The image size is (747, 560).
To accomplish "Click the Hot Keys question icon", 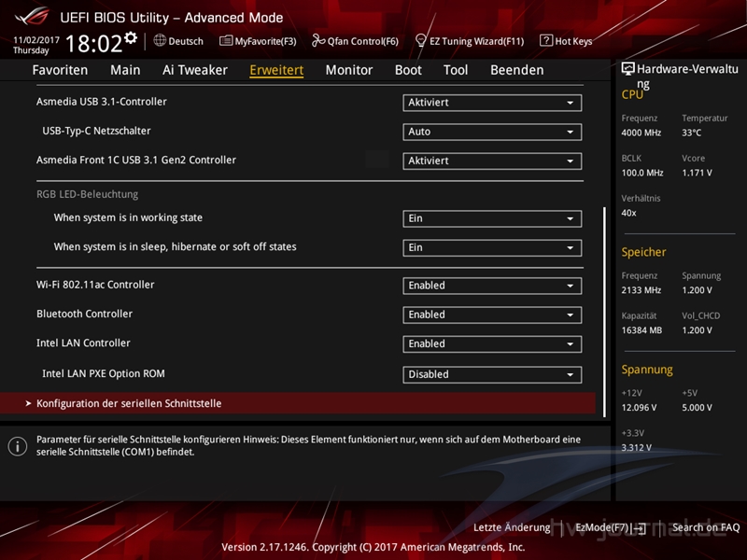I will point(546,40).
